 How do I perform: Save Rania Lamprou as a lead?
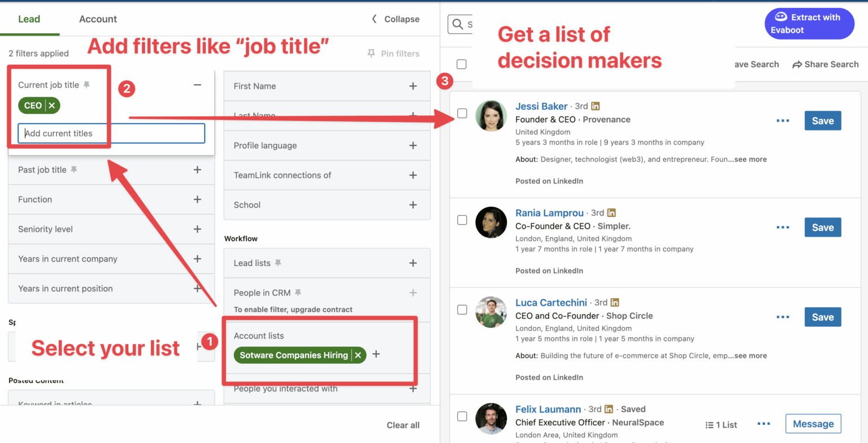pyautogui.click(x=822, y=227)
